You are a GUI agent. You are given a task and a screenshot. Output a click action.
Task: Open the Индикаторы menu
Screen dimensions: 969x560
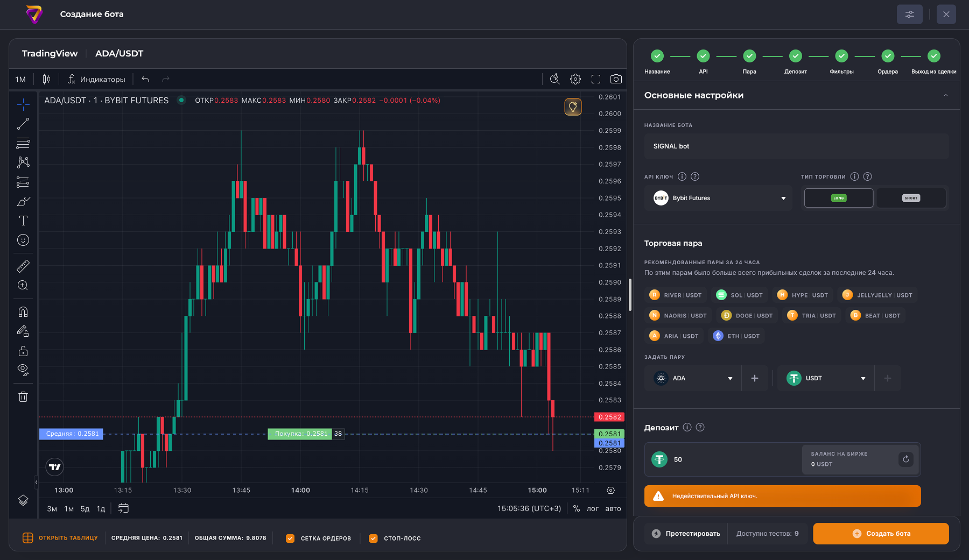[96, 79]
